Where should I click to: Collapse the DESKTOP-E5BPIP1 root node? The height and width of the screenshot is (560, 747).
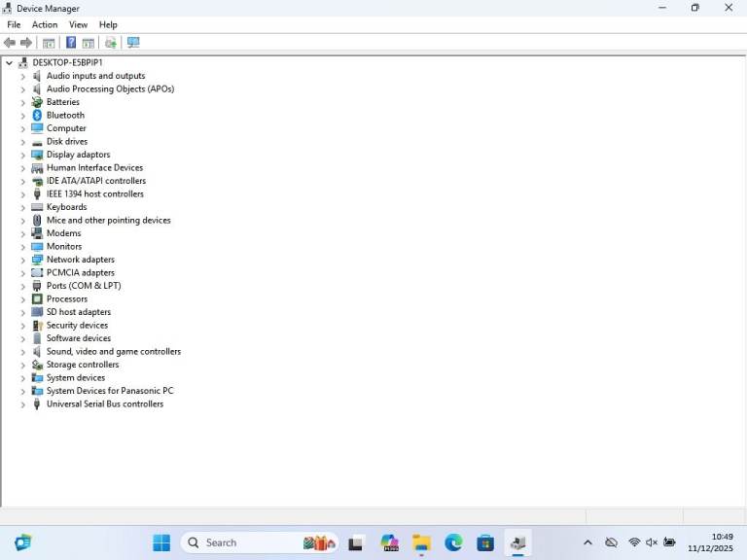(10, 62)
